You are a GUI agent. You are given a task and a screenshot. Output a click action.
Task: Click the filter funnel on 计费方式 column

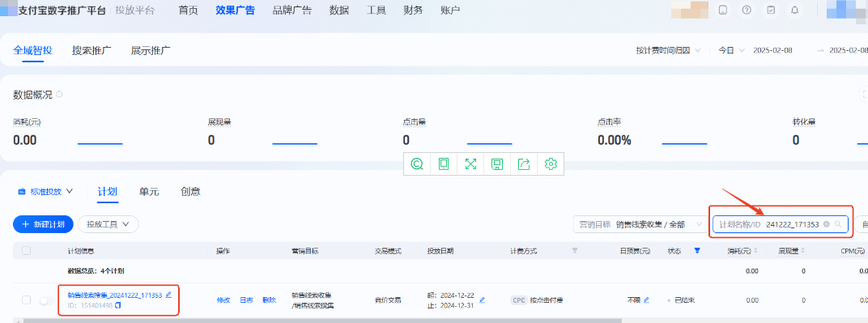575,250
